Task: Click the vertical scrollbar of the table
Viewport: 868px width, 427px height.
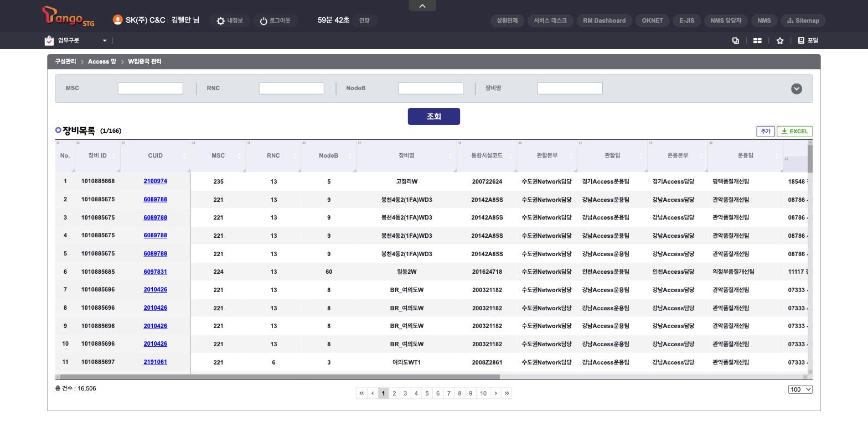Action: click(x=810, y=158)
